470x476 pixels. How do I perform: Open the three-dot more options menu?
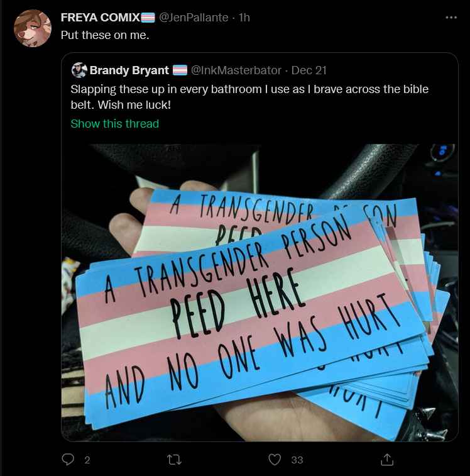tap(451, 18)
